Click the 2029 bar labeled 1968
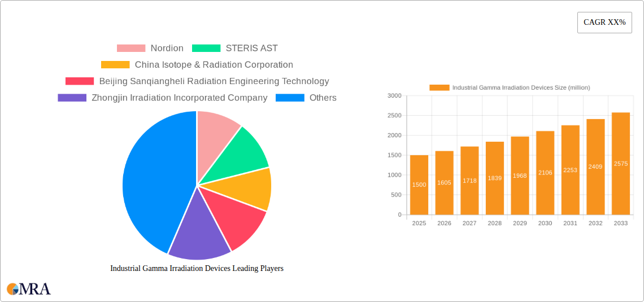The height and width of the screenshot is (302, 644). pos(520,176)
